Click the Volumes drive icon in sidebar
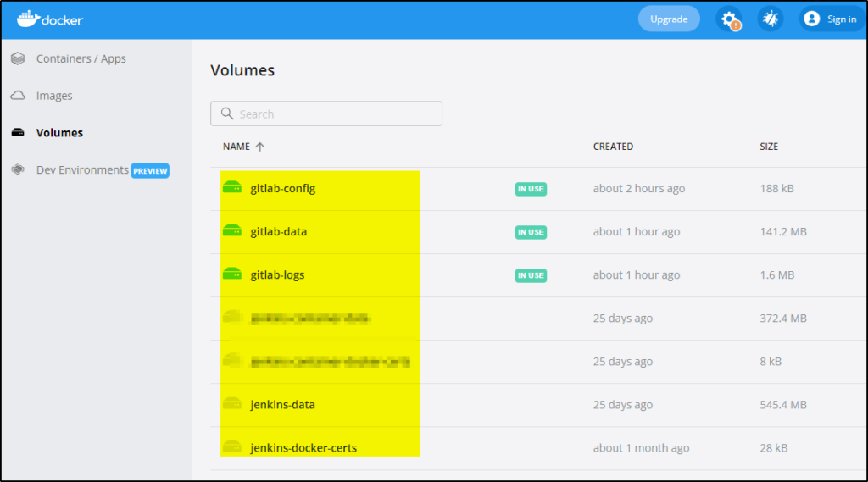The image size is (868, 482). click(18, 132)
